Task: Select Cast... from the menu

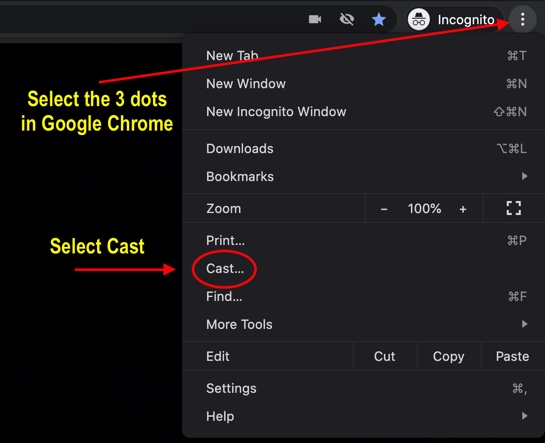Action: [x=363, y=269]
